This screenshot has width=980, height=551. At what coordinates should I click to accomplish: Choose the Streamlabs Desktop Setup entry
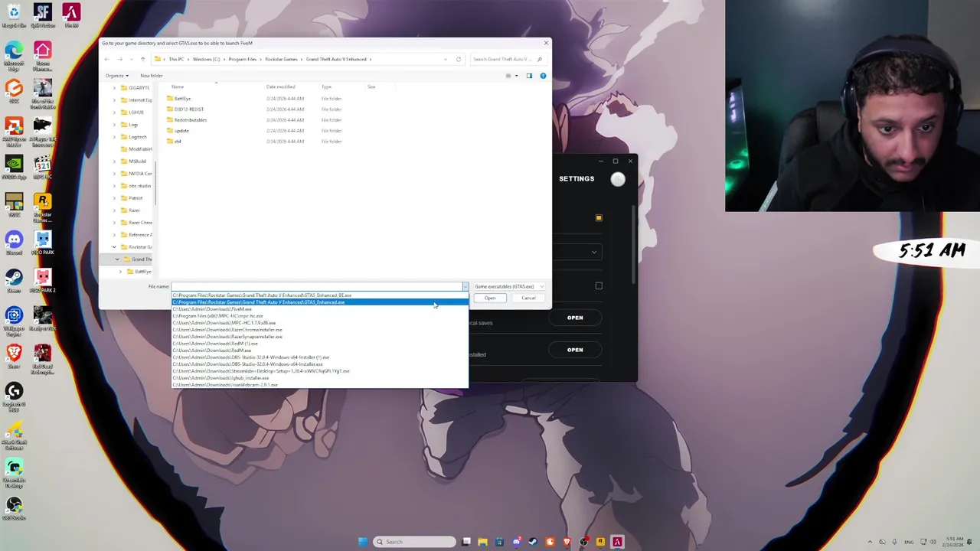click(x=320, y=371)
